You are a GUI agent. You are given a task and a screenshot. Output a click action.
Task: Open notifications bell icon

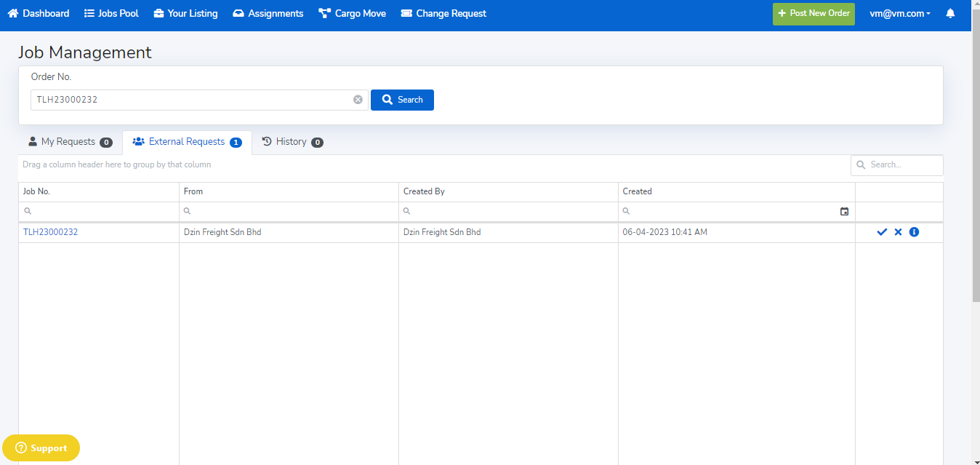click(949, 13)
